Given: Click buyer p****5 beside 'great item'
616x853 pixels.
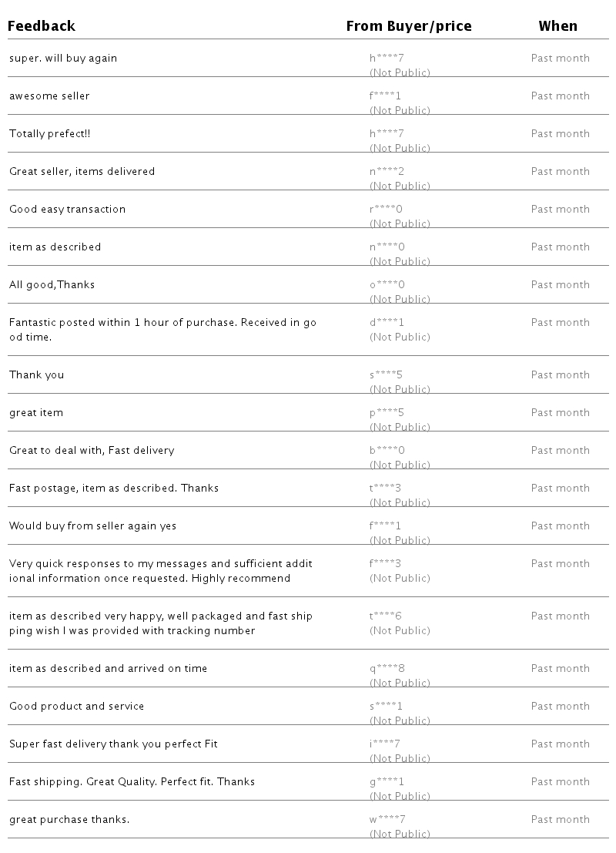Looking at the screenshot, I should [387, 412].
